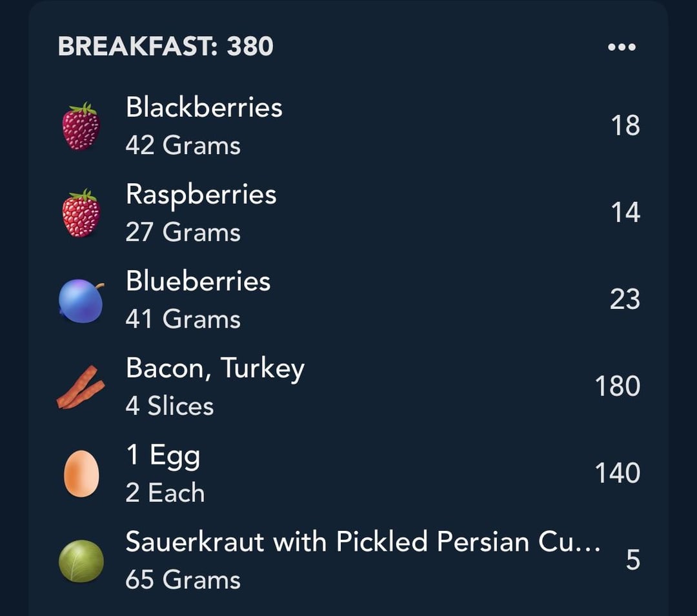Tap the turkey bacon strips icon
This screenshot has width=697, height=616.
[x=81, y=387]
